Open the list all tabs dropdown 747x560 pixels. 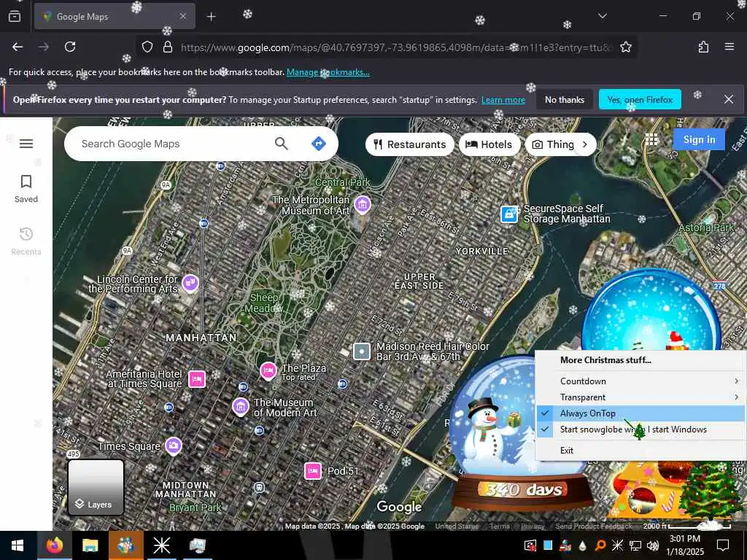click(602, 16)
